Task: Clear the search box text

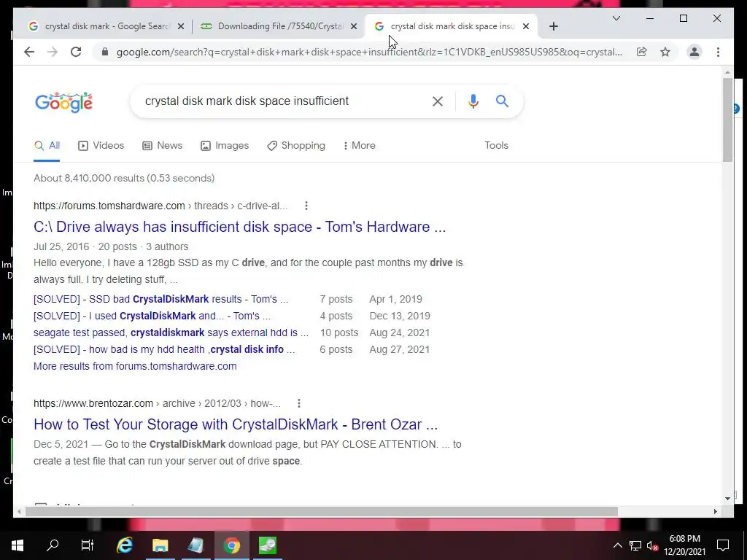Action: (x=438, y=101)
